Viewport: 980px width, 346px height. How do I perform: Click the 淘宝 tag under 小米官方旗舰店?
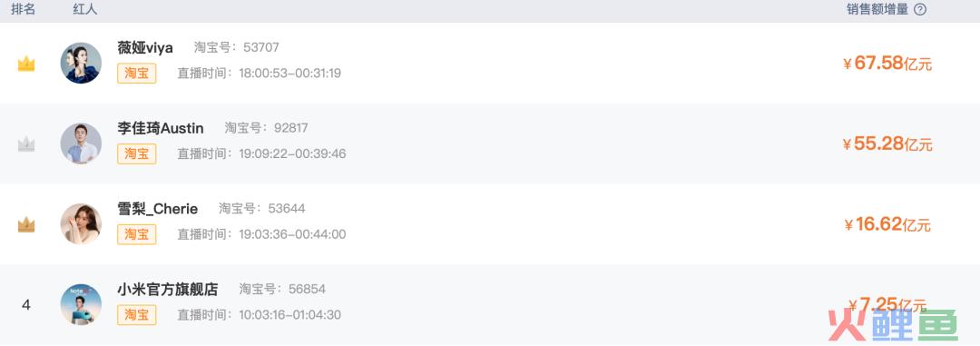click(x=136, y=315)
